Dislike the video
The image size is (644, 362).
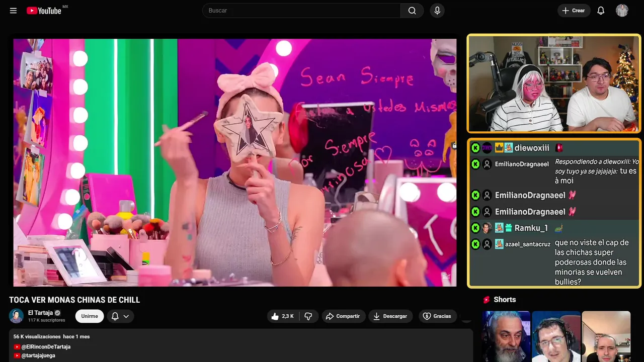[x=308, y=316]
